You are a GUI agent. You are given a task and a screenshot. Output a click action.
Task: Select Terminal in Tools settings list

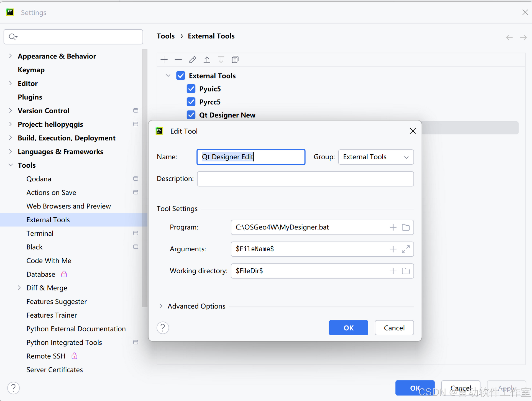40,233
